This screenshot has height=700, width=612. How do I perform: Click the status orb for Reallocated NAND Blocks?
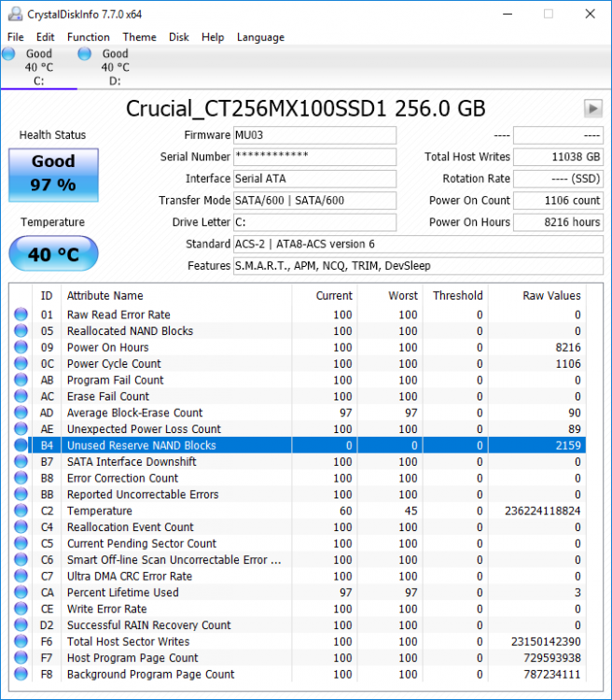click(21, 330)
